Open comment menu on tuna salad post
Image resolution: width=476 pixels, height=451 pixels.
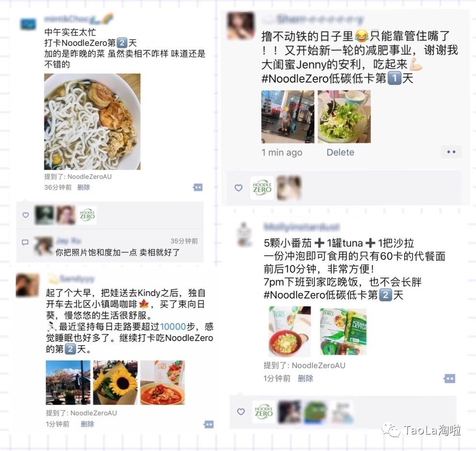450,378
